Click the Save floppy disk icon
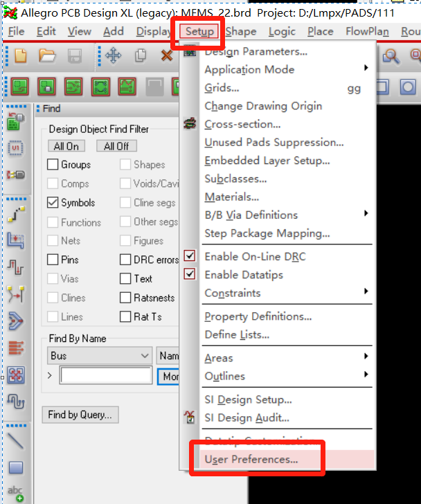The height and width of the screenshot is (504, 421). [x=75, y=56]
